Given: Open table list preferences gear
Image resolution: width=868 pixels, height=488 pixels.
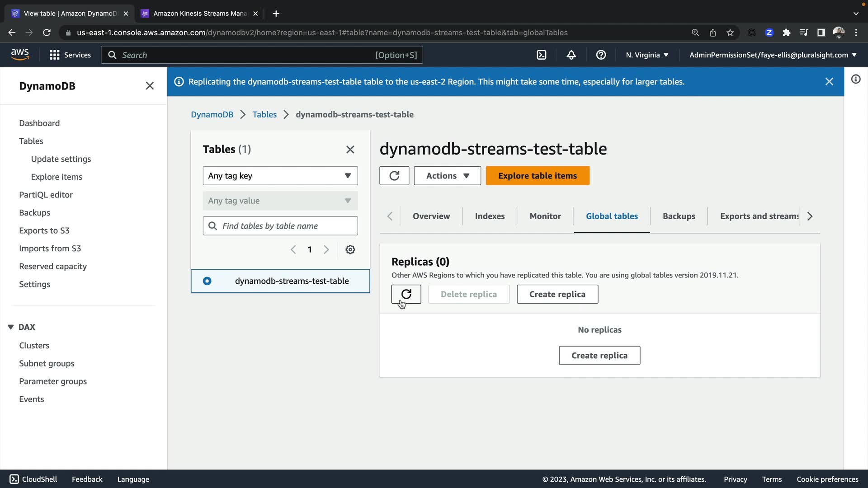Looking at the screenshot, I should click(350, 249).
